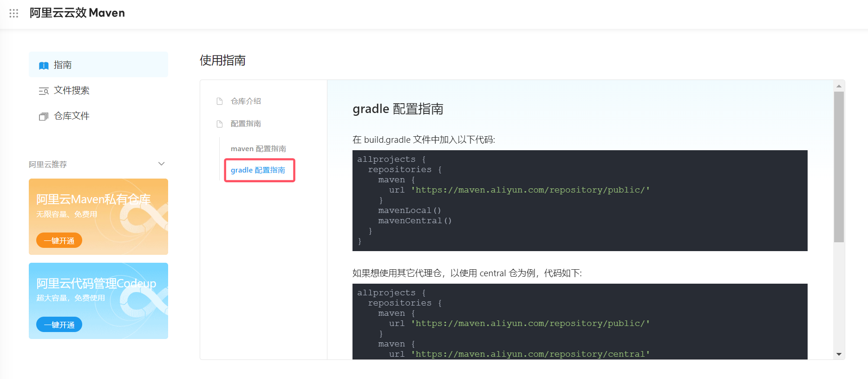This screenshot has width=868, height=379.
Task: Click the document icon beside 仓库介绍
Action: point(220,101)
